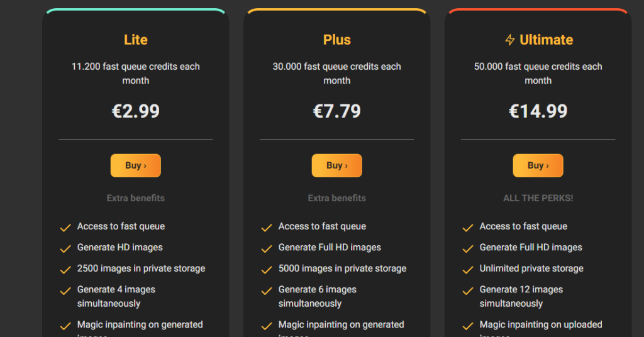Click checkmark beside Generate 12 images simultaneously
Screen dimensions: 644x337
pos(468,291)
